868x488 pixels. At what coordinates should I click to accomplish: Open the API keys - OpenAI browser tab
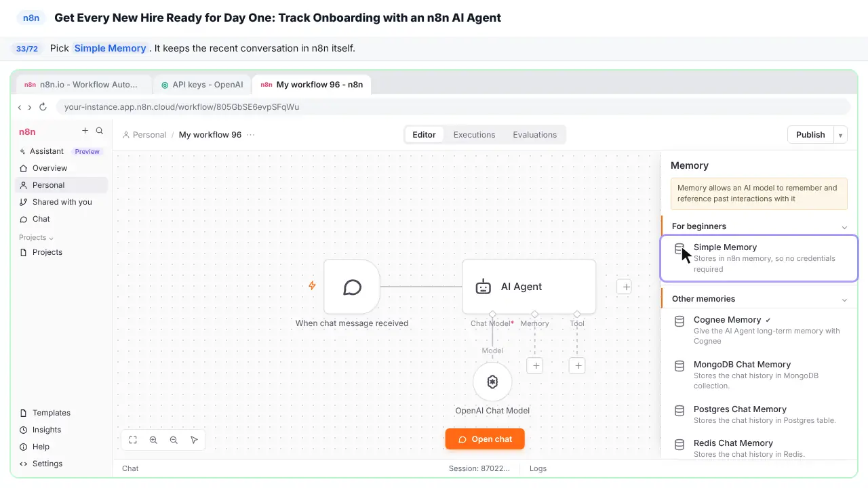point(202,85)
